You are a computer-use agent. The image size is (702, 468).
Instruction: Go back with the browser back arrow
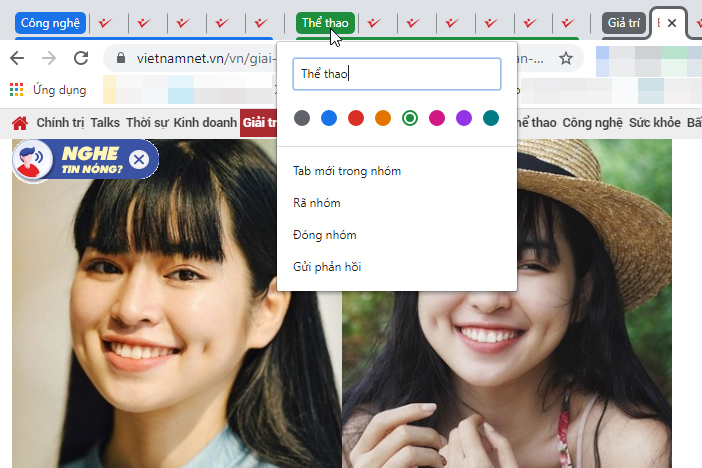17,58
